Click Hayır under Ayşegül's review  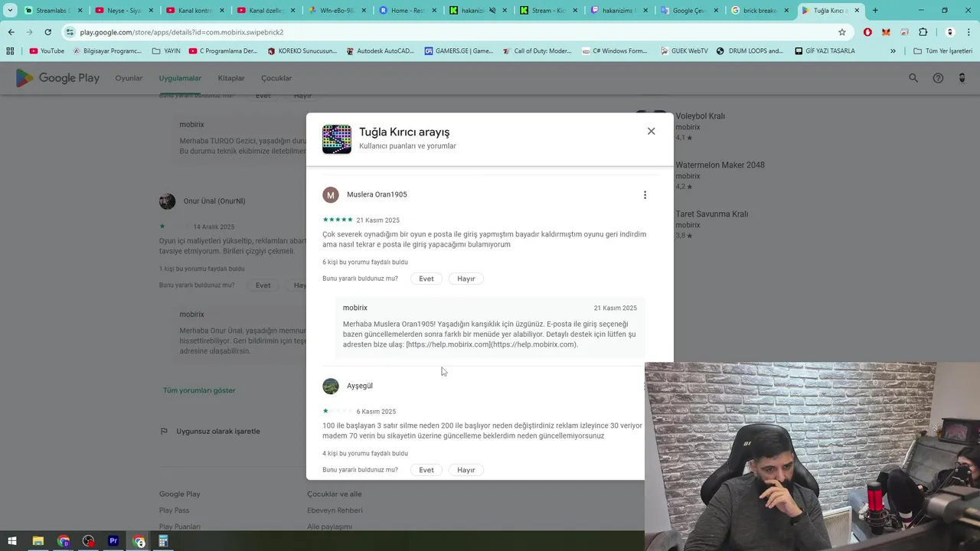tap(466, 470)
